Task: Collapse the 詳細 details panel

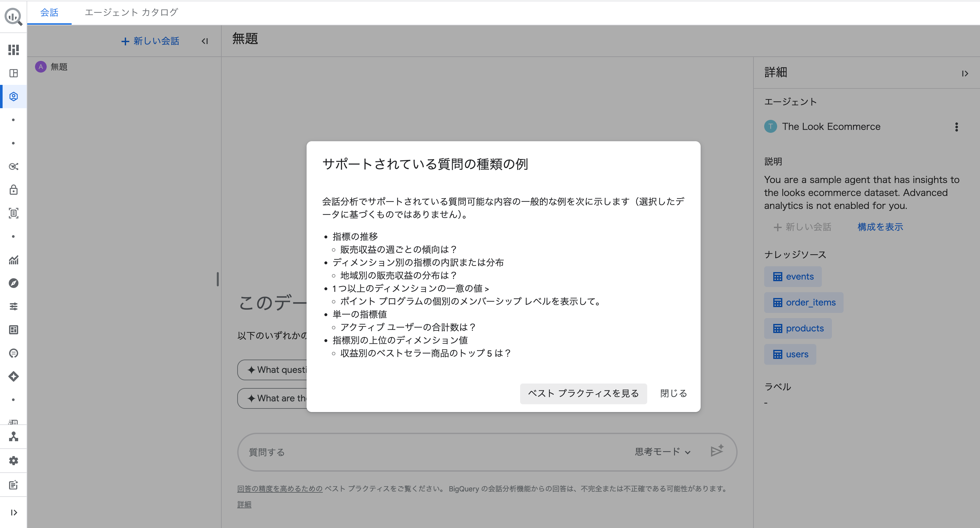Action: pos(965,73)
